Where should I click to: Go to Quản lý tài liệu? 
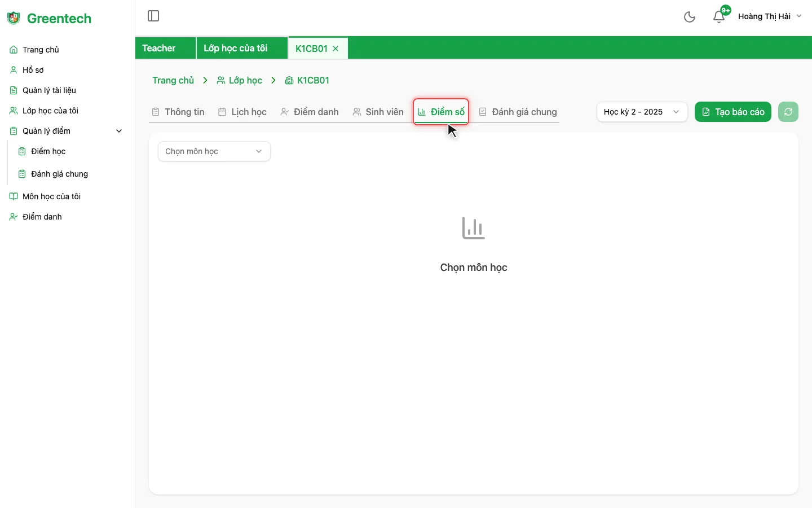49,90
